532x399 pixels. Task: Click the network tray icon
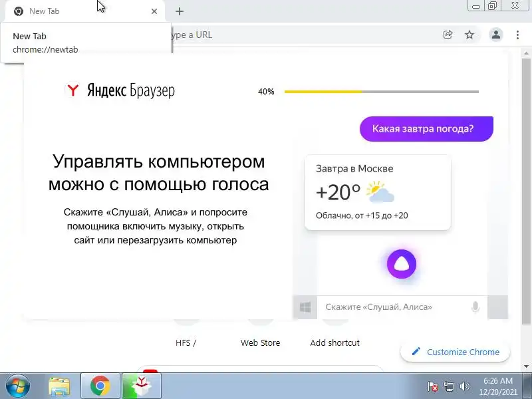pos(448,386)
